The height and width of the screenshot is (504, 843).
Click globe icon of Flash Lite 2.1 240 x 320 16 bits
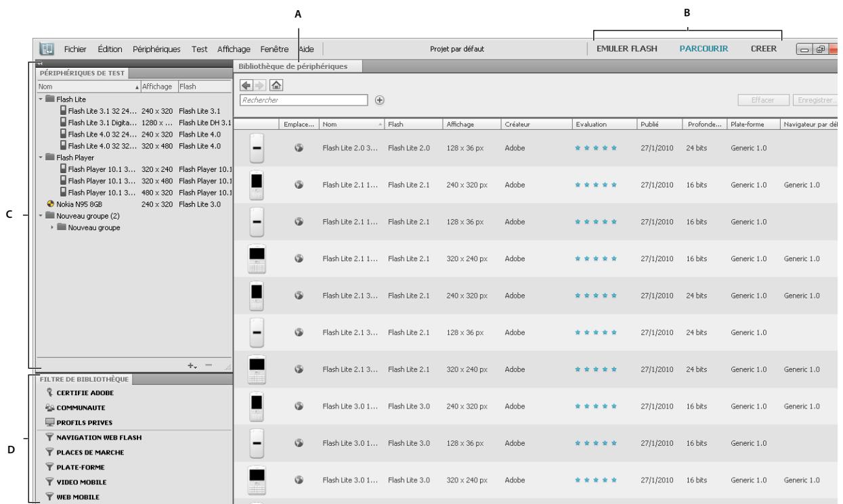pyautogui.click(x=298, y=185)
